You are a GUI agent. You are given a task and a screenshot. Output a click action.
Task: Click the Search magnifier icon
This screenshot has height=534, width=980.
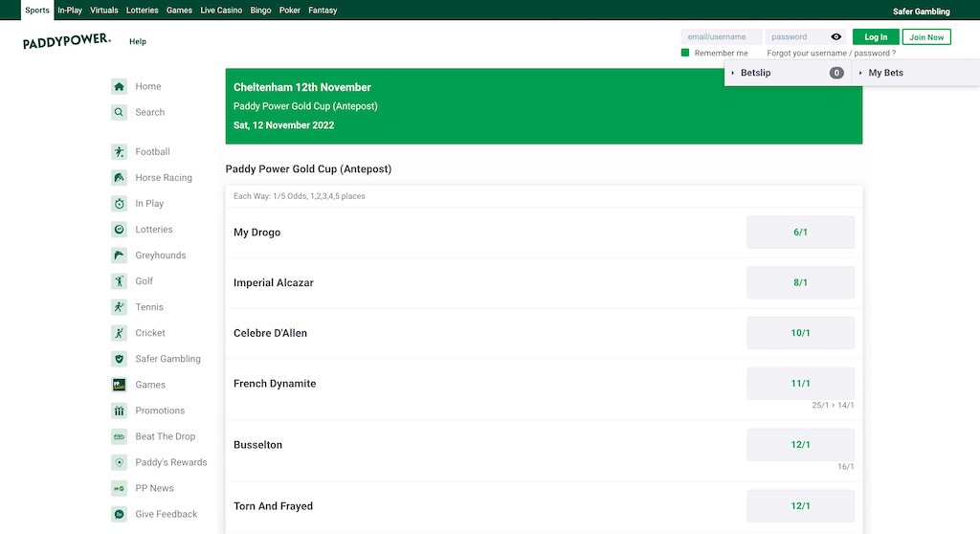119,112
